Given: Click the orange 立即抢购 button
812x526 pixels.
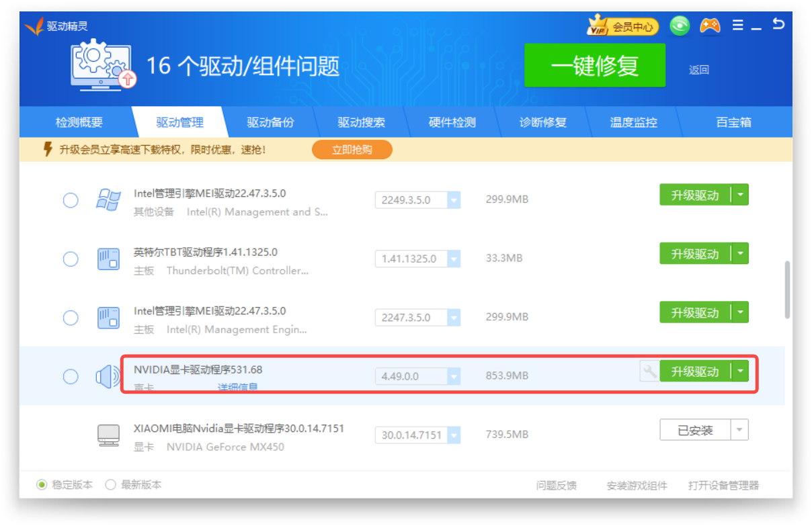Looking at the screenshot, I should (352, 149).
